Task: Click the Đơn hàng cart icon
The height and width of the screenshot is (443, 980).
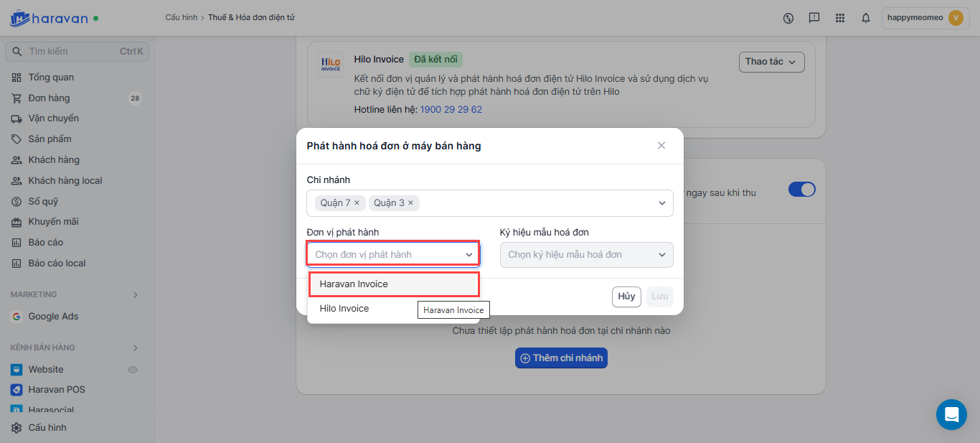Action: tap(17, 98)
